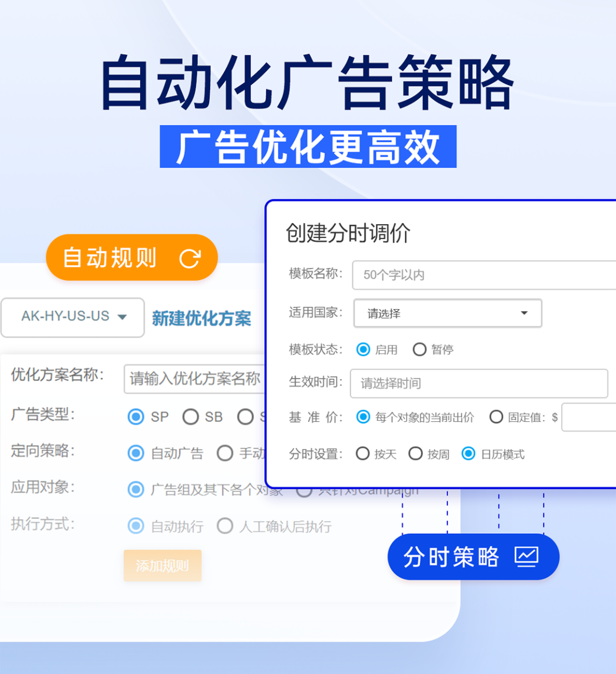Choose the SB ad type option
Image resolution: width=616 pixels, height=674 pixels.
click(190, 416)
